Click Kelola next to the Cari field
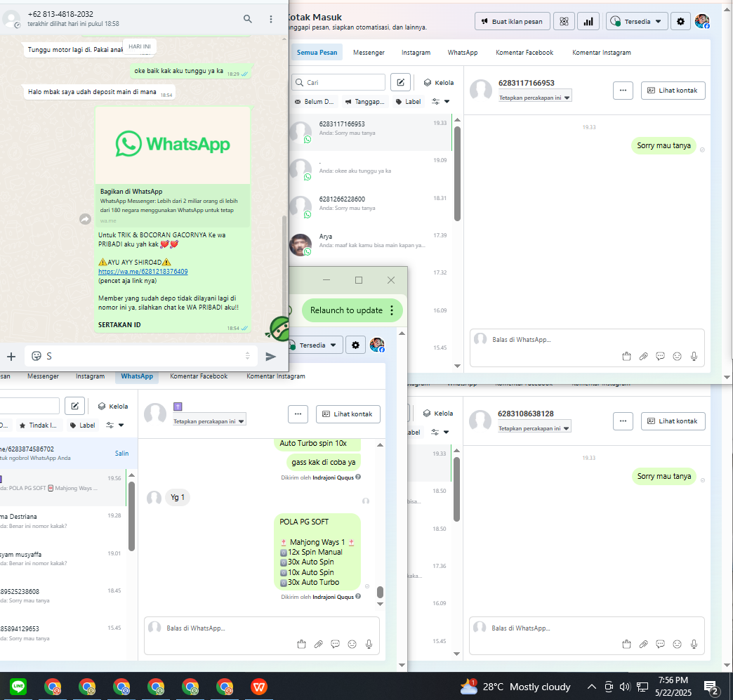733x700 pixels. 439,83
